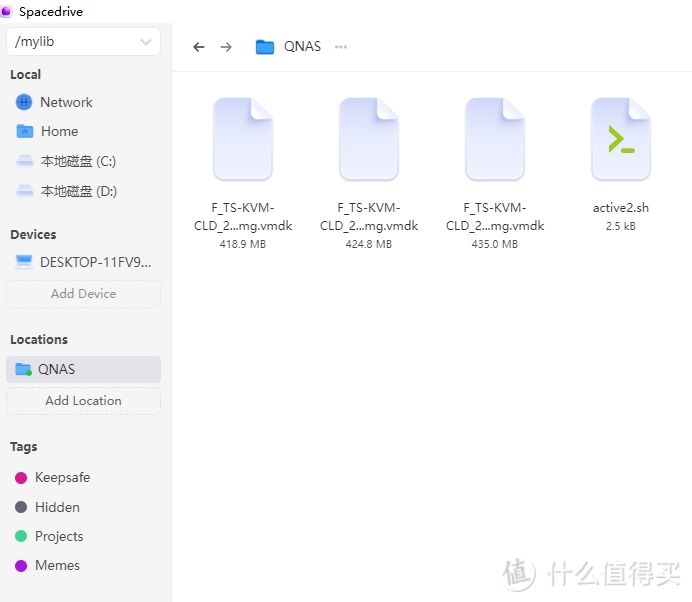The height and width of the screenshot is (602, 692).
Task: Choose the purple Memes tag
Action: pos(57,565)
